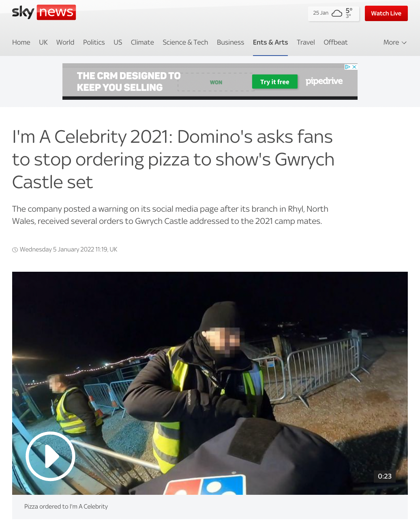Play the pizza delivery video
The width and height of the screenshot is (420, 524).
click(51, 456)
